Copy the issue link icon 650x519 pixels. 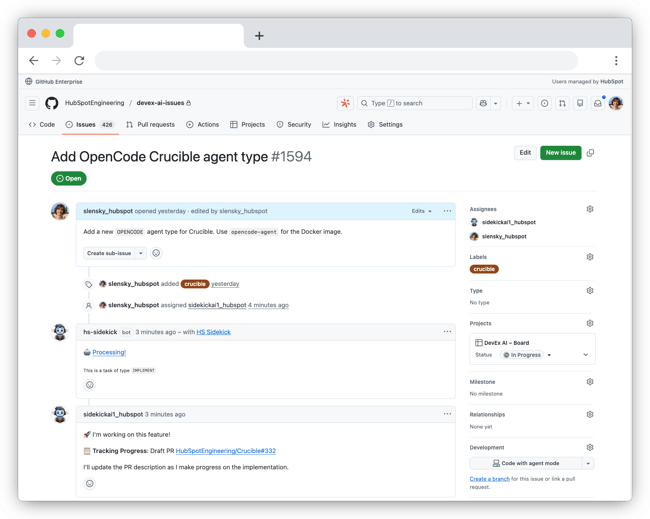coord(591,153)
